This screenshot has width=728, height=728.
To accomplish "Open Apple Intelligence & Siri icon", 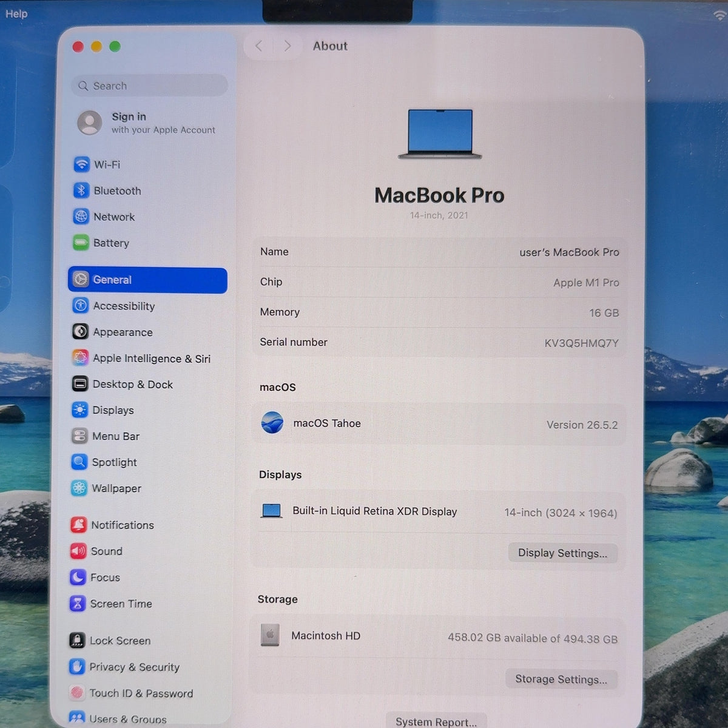I will coord(80,358).
